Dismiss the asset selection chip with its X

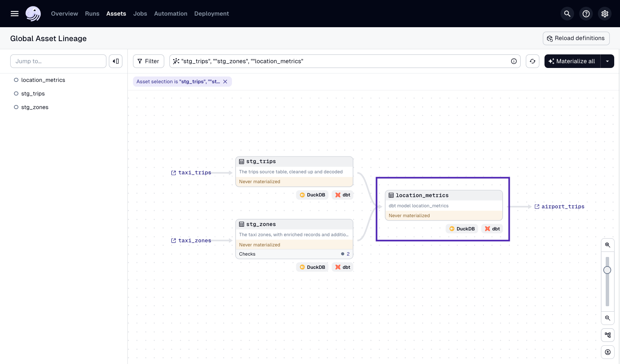point(225,82)
